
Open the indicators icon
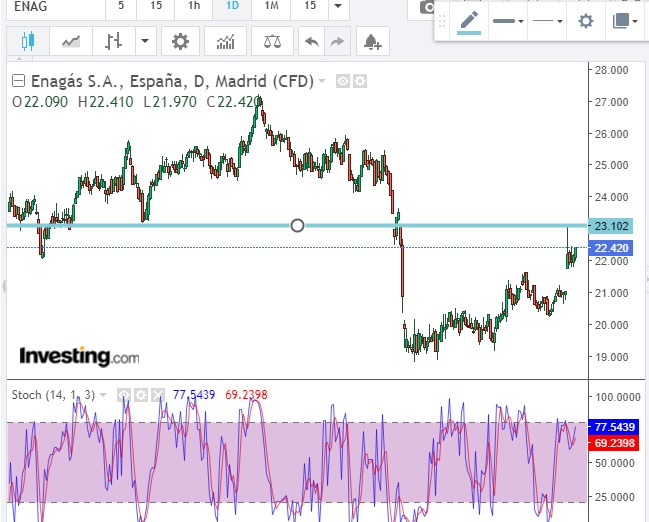(225, 41)
